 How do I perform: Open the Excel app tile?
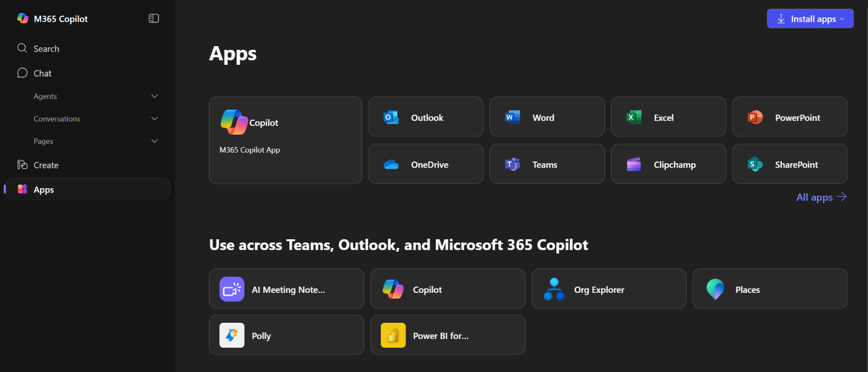click(x=668, y=117)
